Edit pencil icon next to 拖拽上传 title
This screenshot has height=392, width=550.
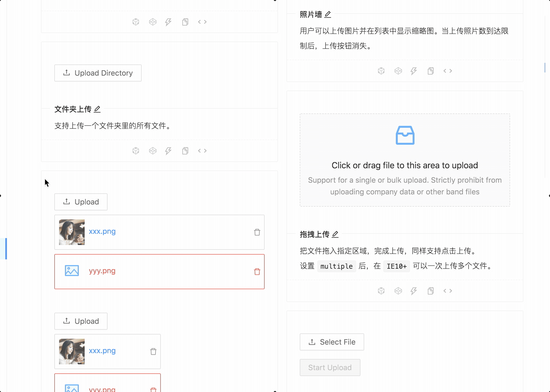(335, 234)
